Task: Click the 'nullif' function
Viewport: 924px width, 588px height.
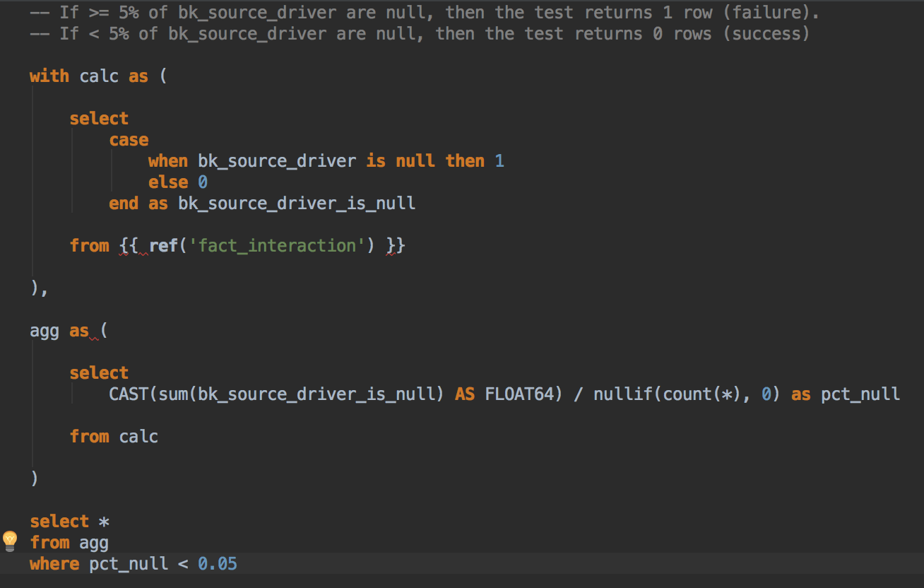Action: pyautogui.click(x=623, y=394)
